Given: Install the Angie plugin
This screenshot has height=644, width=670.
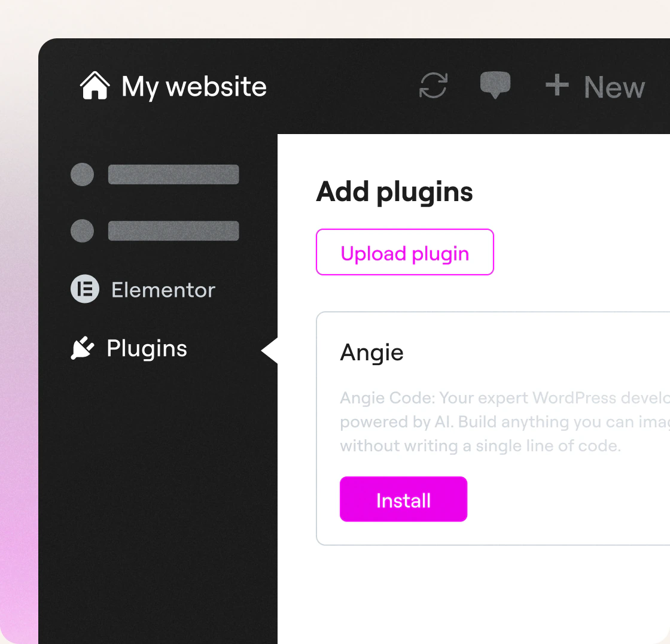Looking at the screenshot, I should [x=403, y=499].
